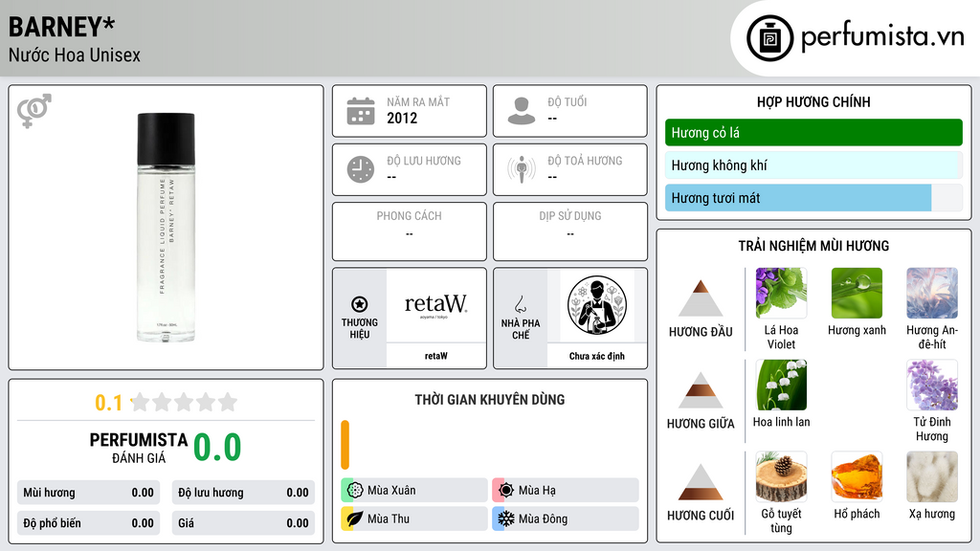Click the perfumista.vn bottle logo icon
The height and width of the screenshot is (551, 980).
[x=769, y=38]
